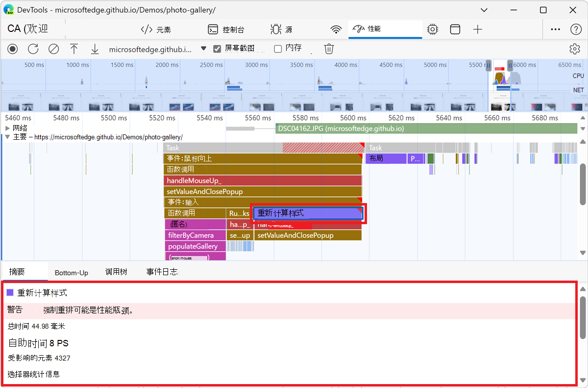Click the microsoftedge.github.i... recording name
The height and width of the screenshot is (388, 588).
pos(150,49)
